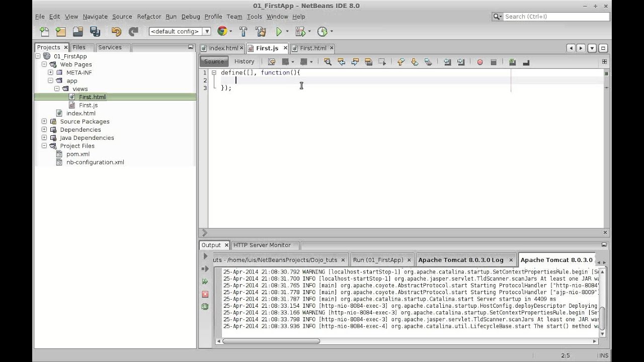This screenshot has height=362, width=644.
Task: Click the Clean and Build icon
Action: (261, 31)
